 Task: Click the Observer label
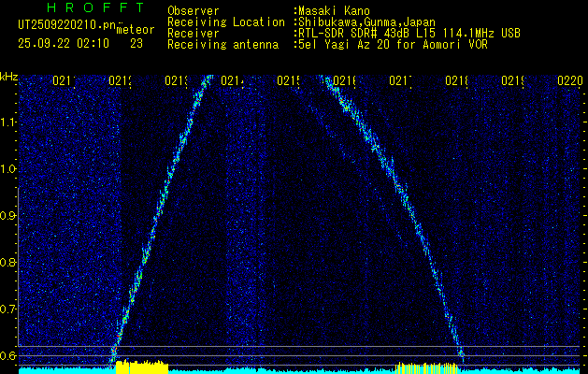coord(194,11)
